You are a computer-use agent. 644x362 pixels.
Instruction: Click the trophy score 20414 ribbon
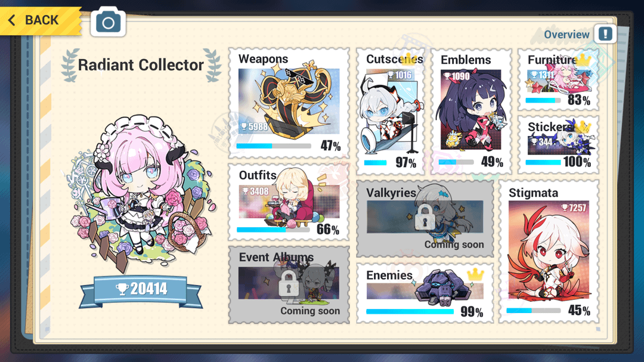[141, 291]
